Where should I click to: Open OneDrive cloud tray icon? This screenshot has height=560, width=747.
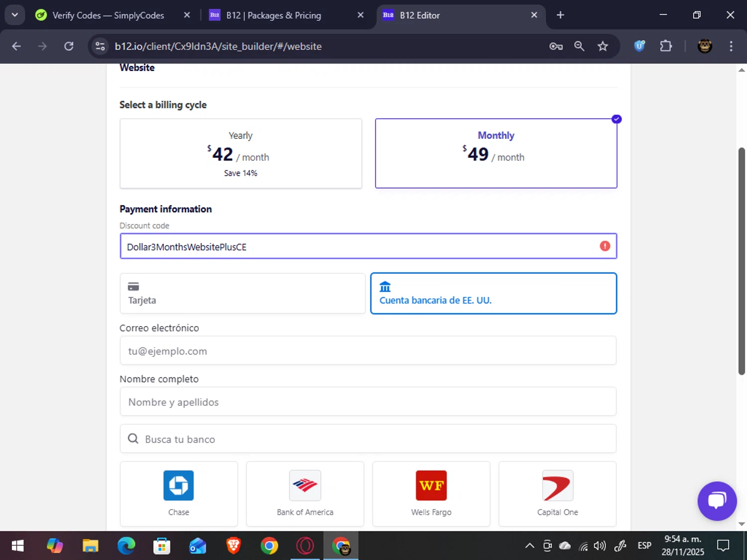click(x=565, y=546)
